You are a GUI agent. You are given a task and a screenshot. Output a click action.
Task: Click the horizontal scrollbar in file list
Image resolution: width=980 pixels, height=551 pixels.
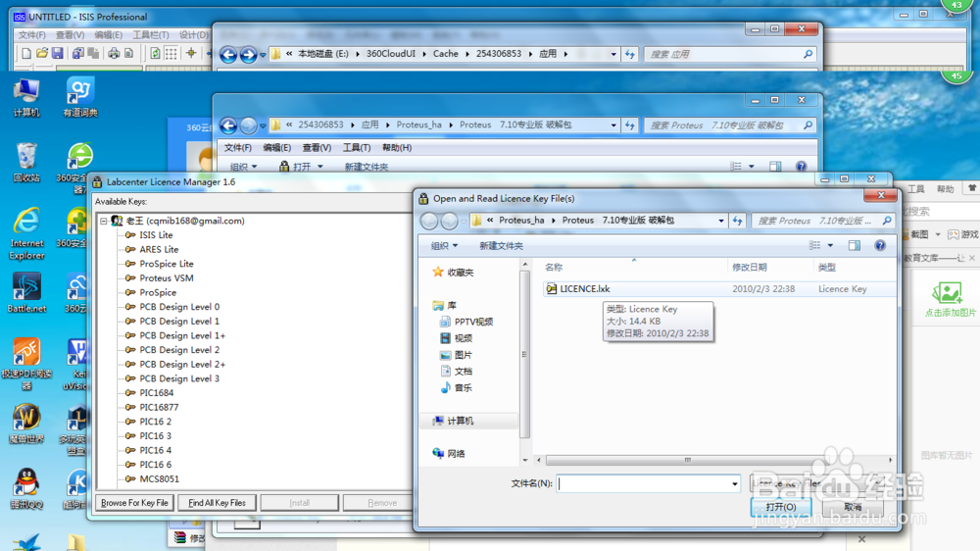click(688, 461)
